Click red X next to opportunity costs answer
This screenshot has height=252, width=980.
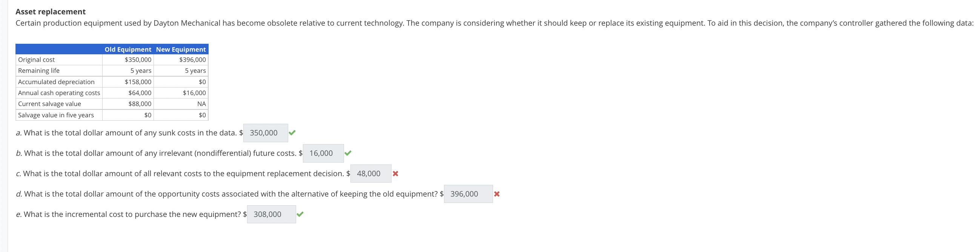click(496, 194)
